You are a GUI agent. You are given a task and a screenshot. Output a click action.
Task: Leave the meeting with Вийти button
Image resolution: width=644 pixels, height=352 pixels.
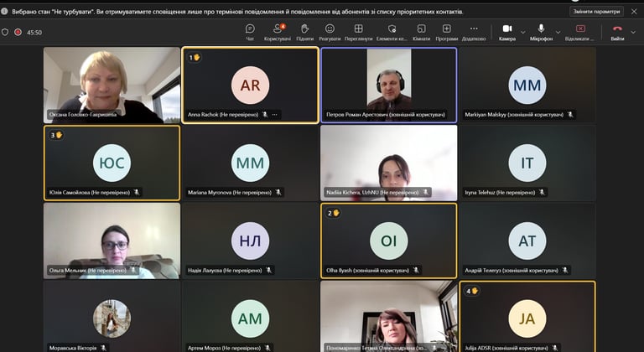click(x=617, y=33)
